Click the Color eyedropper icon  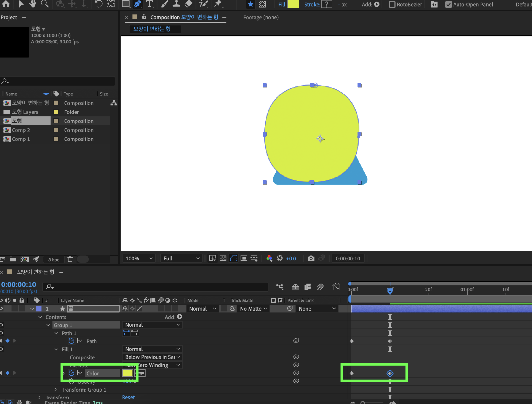pos(141,373)
